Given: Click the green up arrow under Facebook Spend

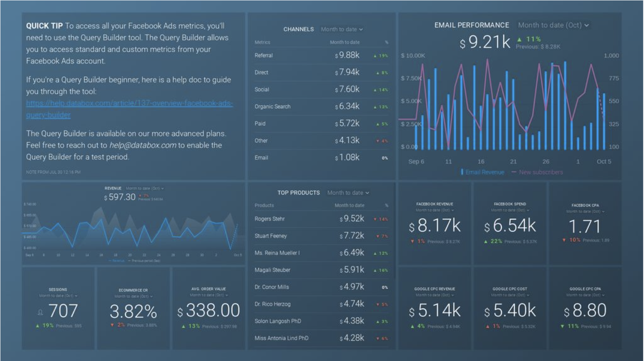Looking at the screenshot, I should 486,241.
